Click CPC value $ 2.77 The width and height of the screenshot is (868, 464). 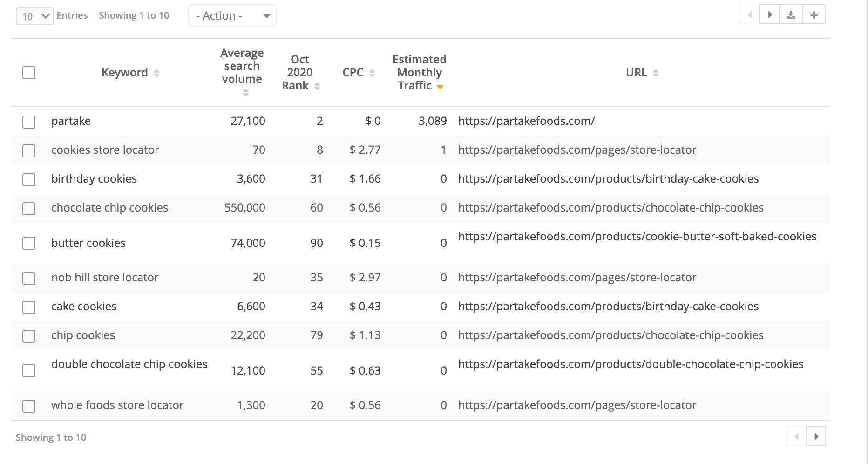coord(365,150)
